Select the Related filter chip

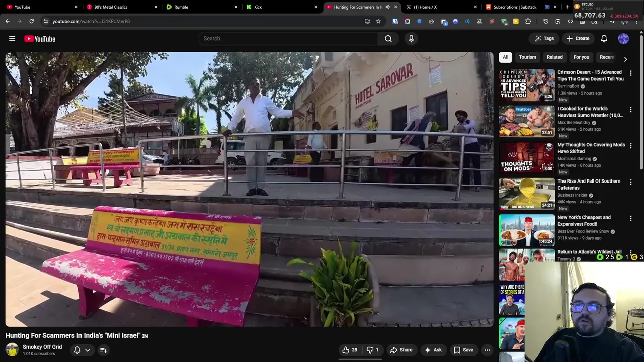point(554,57)
